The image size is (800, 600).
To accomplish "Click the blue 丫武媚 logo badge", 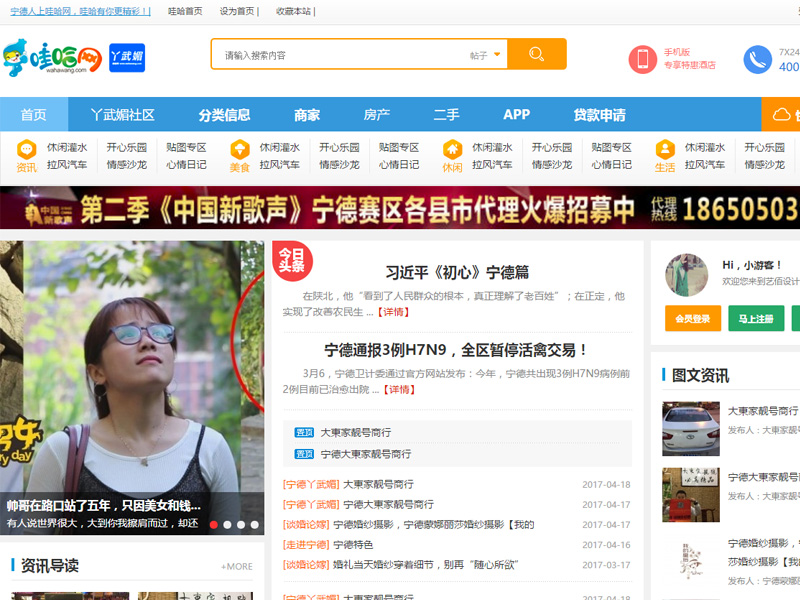I will point(127,58).
